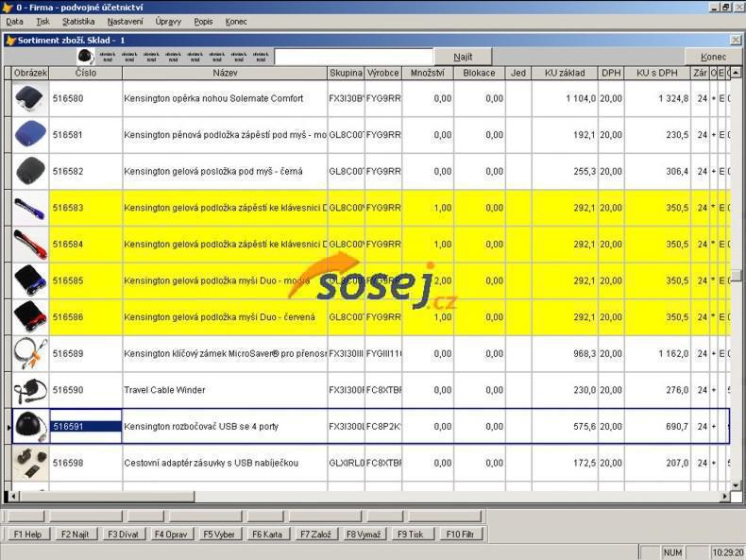
Task: Sort by KU základ column header
Action: coord(565,73)
